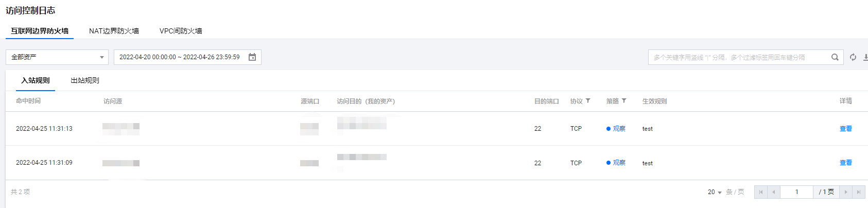Refresh the access control log list
The width and height of the screenshot is (868, 208).
click(x=853, y=57)
